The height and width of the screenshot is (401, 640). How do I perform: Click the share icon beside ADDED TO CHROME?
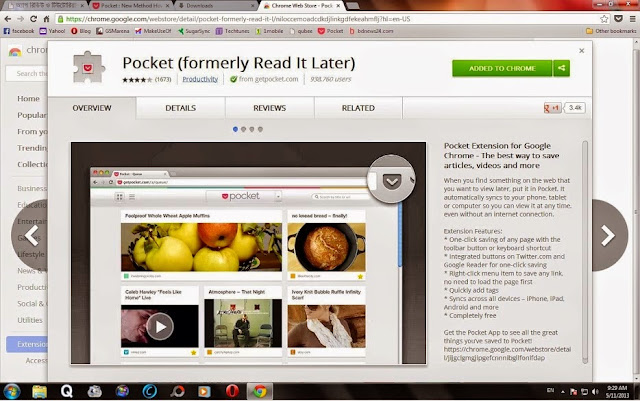[562, 68]
